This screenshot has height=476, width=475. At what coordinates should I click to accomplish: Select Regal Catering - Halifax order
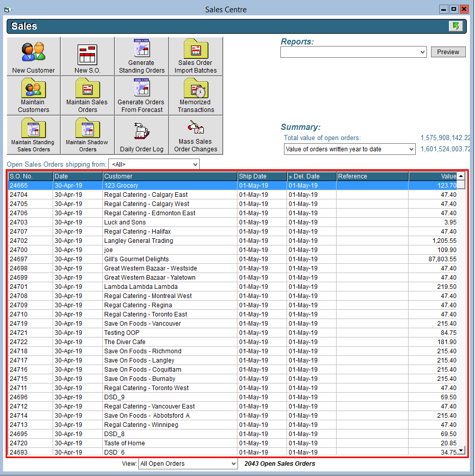coord(232,232)
